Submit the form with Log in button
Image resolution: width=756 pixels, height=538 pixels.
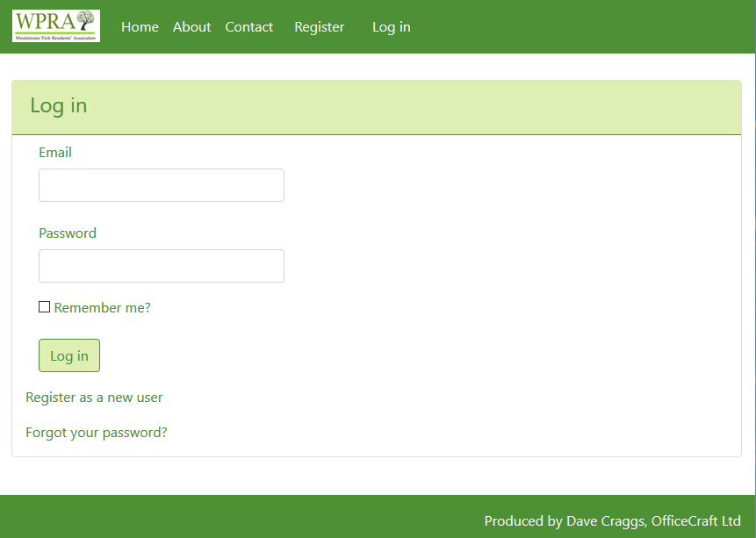(x=69, y=355)
